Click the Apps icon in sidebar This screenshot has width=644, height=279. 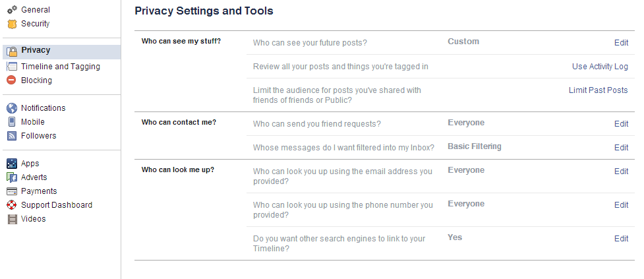[11, 164]
